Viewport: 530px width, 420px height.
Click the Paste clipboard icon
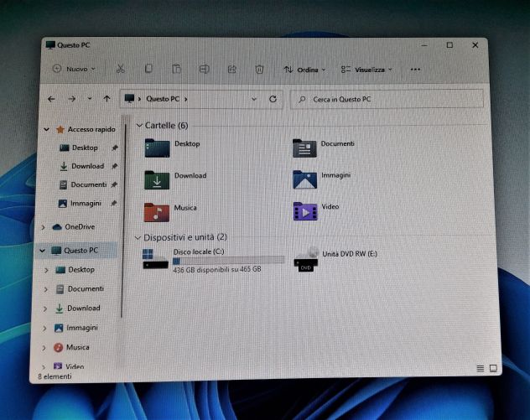point(176,69)
